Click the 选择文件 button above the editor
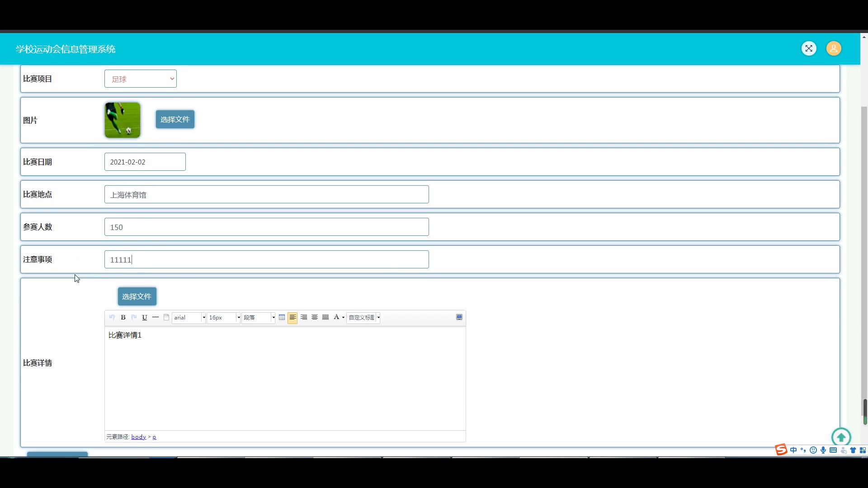This screenshot has height=488, width=868. (x=137, y=296)
